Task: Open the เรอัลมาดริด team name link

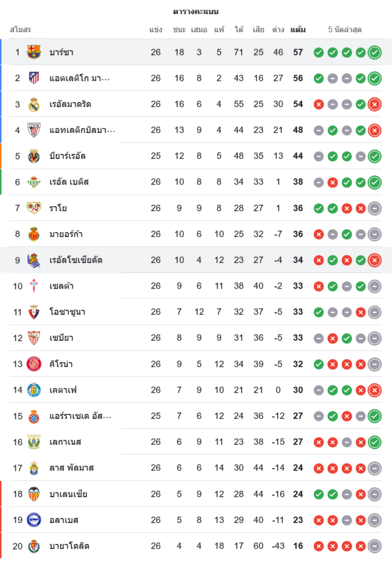Action: (x=70, y=104)
